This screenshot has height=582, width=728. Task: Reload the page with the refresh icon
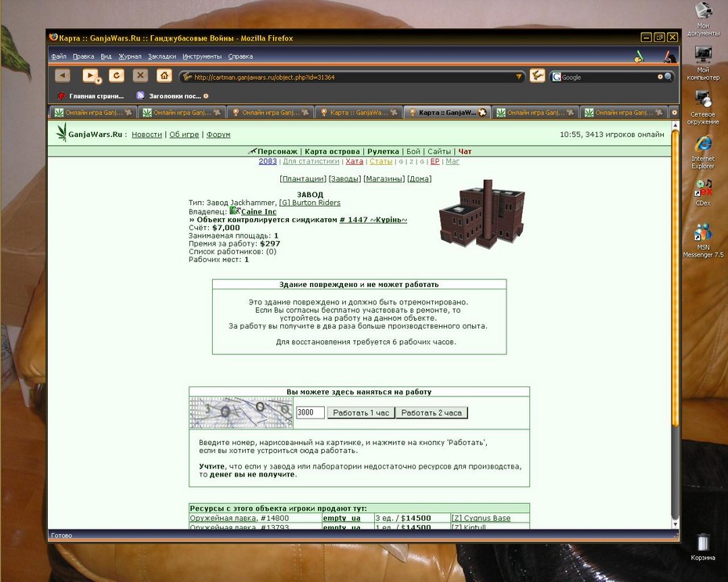pos(117,75)
